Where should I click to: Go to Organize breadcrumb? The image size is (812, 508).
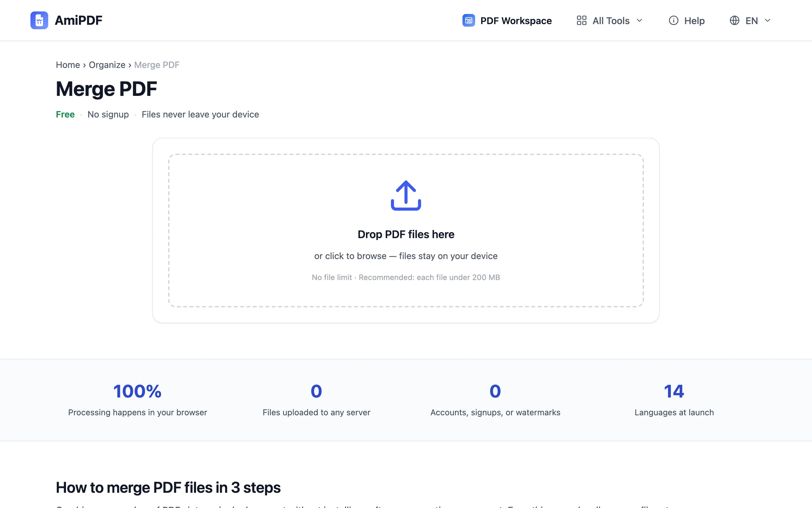(x=107, y=65)
